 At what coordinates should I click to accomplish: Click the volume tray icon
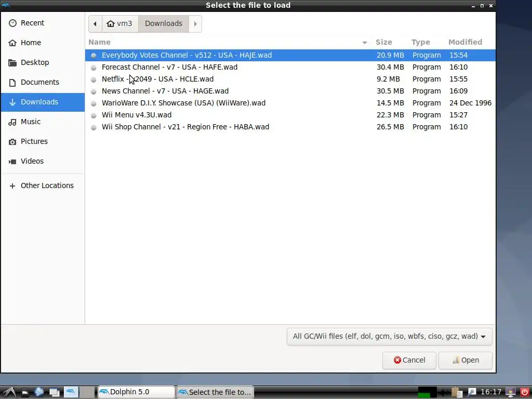click(x=444, y=392)
